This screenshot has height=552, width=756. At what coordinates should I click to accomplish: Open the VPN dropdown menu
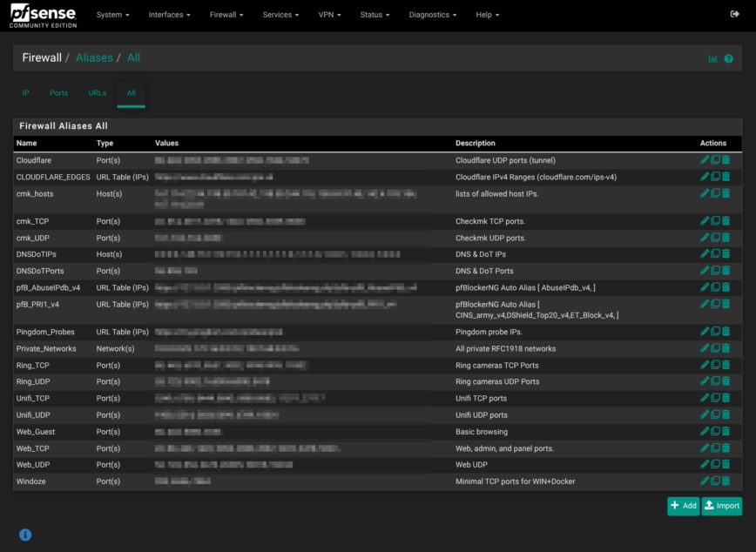coord(329,15)
